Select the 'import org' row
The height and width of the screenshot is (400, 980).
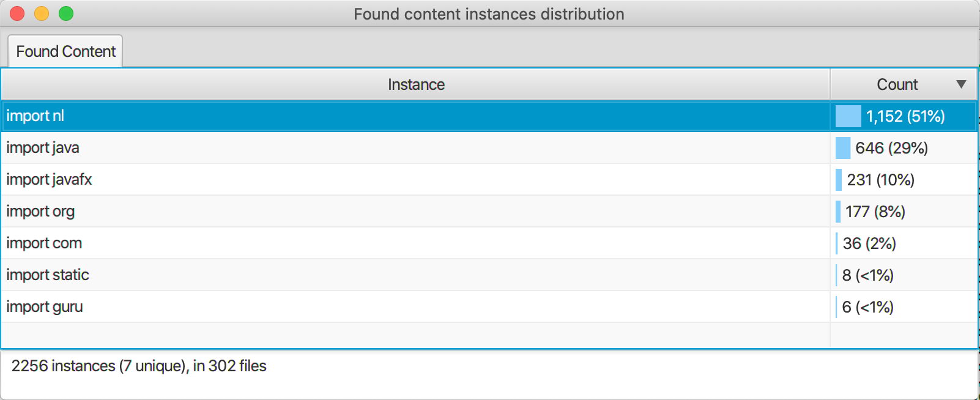[489, 212]
